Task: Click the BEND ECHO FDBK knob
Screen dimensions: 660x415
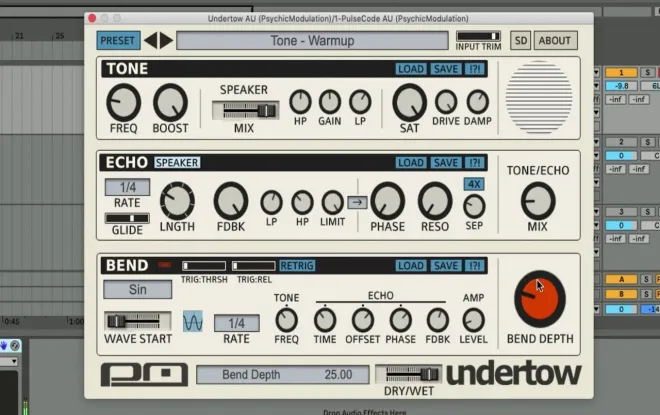Action: point(438,320)
